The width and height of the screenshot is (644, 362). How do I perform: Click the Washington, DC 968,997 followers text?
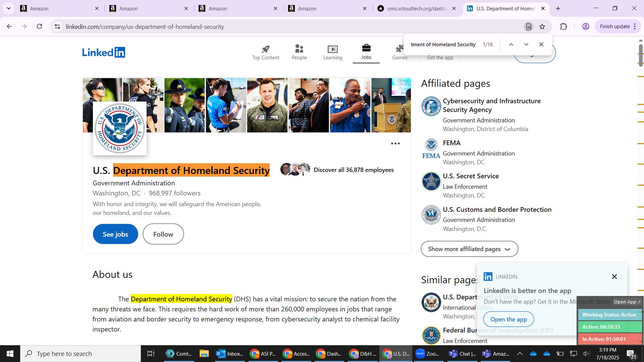(147, 193)
